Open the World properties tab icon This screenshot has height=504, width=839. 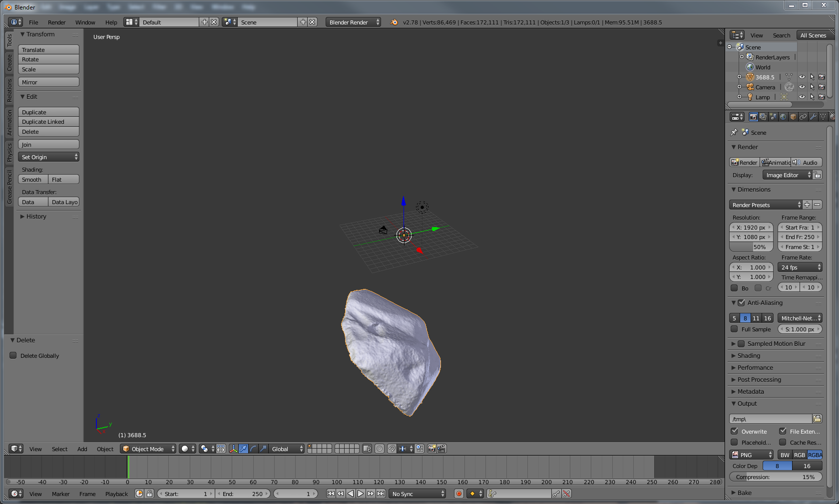pos(783,117)
